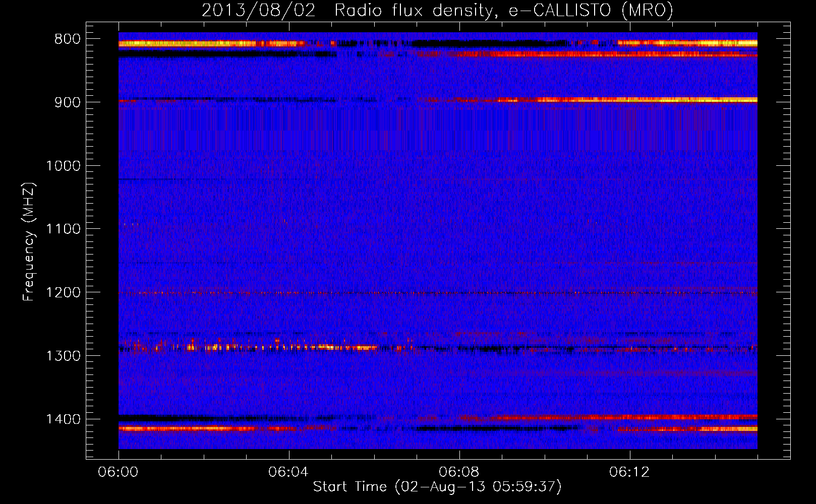
Task: Click the 1400 frequency tick label
Action: [63, 419]
